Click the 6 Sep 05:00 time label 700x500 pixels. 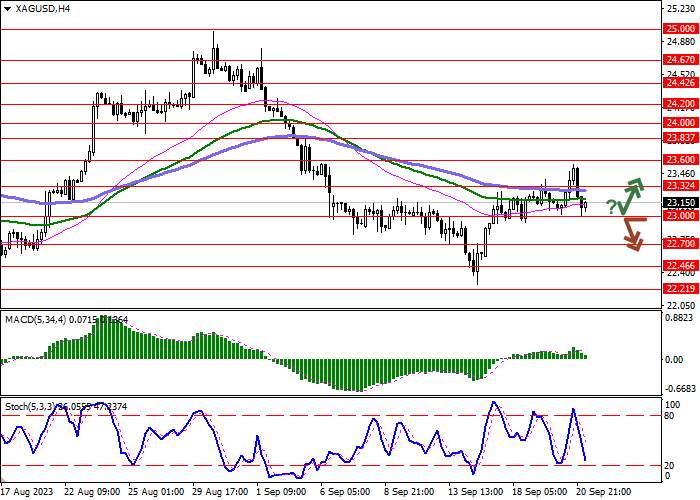[345, 492]
